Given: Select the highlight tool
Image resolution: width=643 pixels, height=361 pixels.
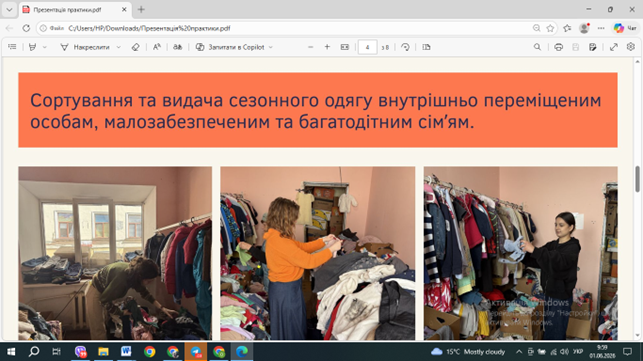Looking at the screenshot, I should click(x=32, y=47).
